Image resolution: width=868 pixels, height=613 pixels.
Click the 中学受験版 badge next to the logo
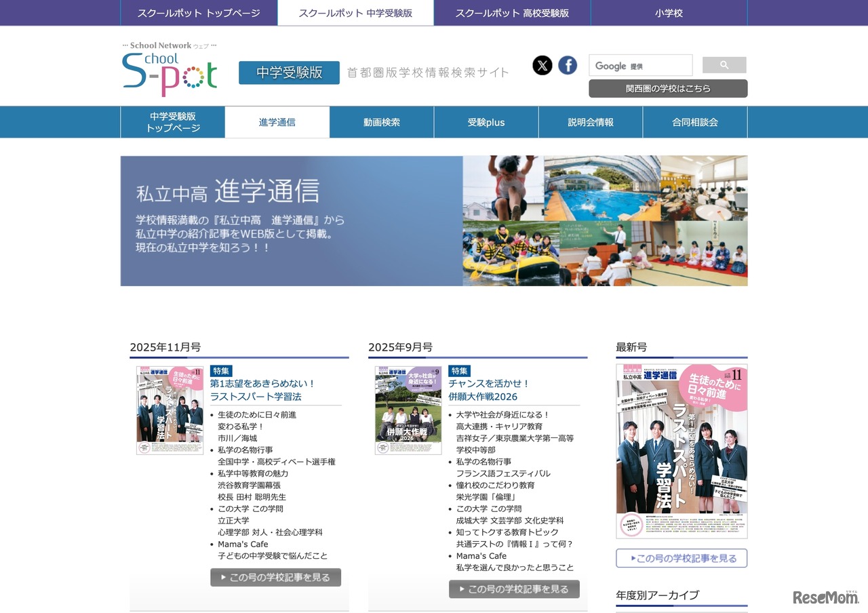(x=289, y=73)
